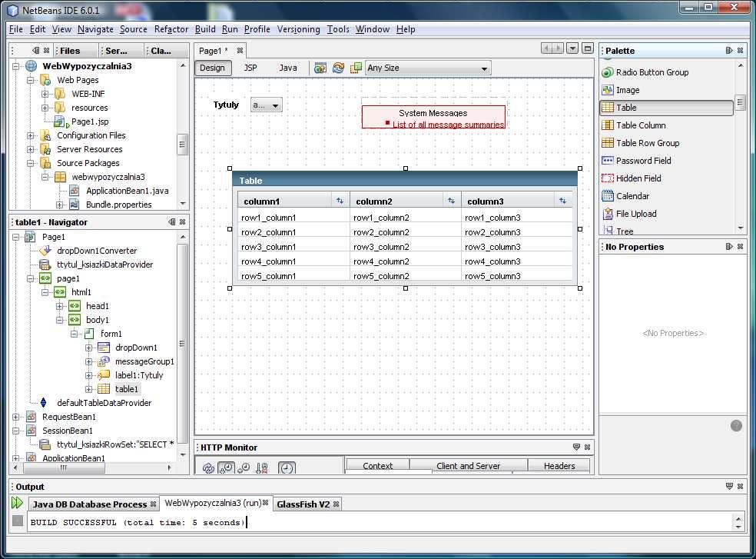Open the Refactor menu
Viewport: 756px width, 559px height.
171,29
